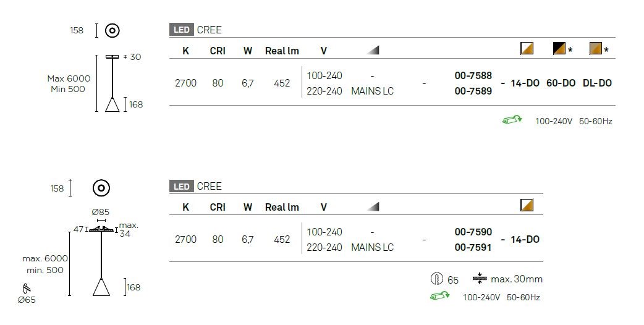Screen dimensions: 644x325
Task: Click the top-view circle icon of second lamp
Action: click(x=101, y=188)
